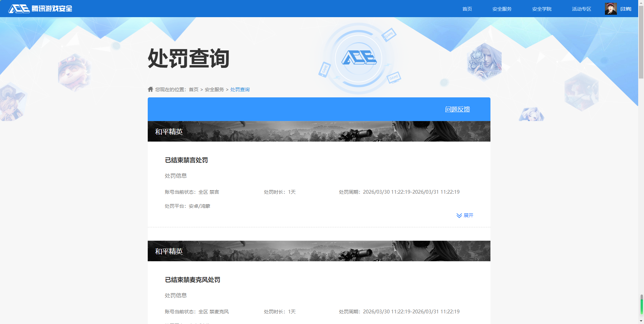
Task: Click the vertical scrollbar thumb
Action: [641, 42]
